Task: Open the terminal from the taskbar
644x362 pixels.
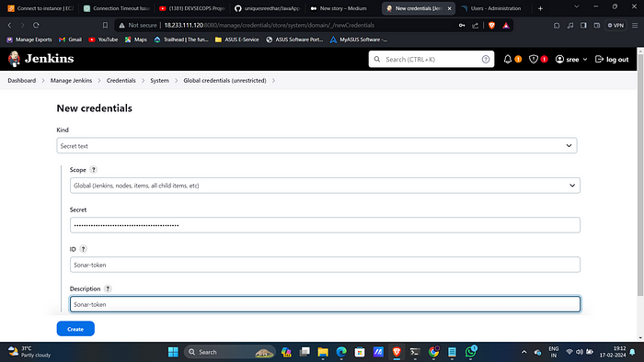Action: (415, 352)
